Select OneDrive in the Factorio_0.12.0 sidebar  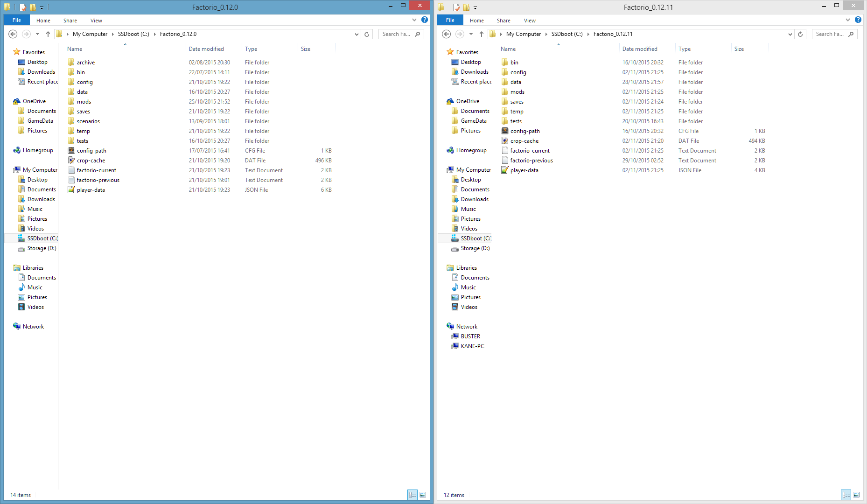[34, 101]
